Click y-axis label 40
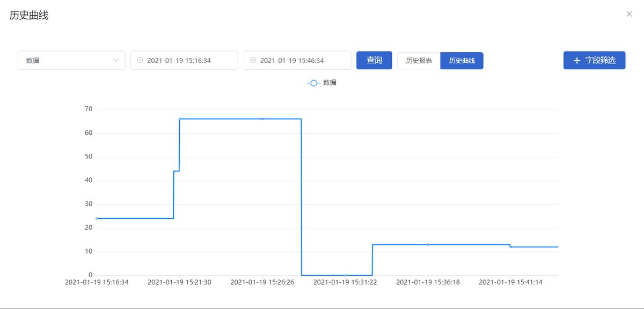This screenshot has height=309, width=644. coord(89,180)
